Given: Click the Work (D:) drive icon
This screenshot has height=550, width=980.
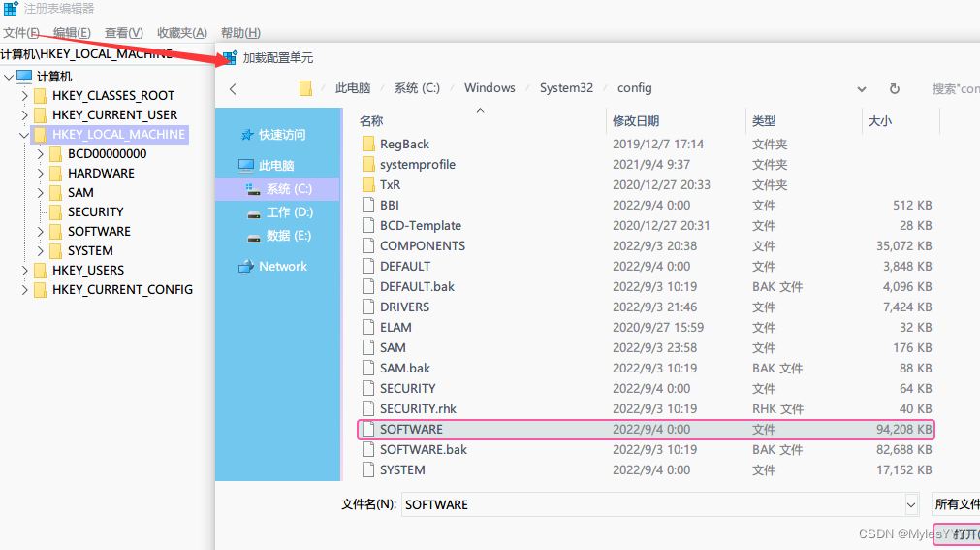Looking at the screenshot, I should coord(254,213).
